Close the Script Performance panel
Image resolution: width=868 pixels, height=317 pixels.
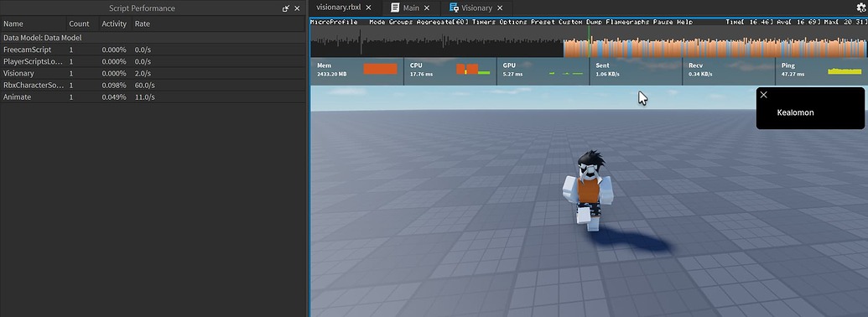point(297,8)
